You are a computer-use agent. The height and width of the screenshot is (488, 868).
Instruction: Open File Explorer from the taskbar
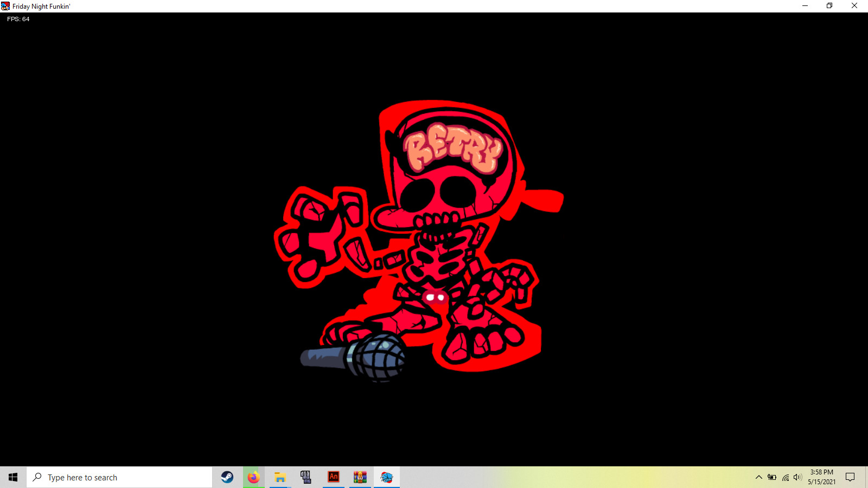[x=280, y=477]
